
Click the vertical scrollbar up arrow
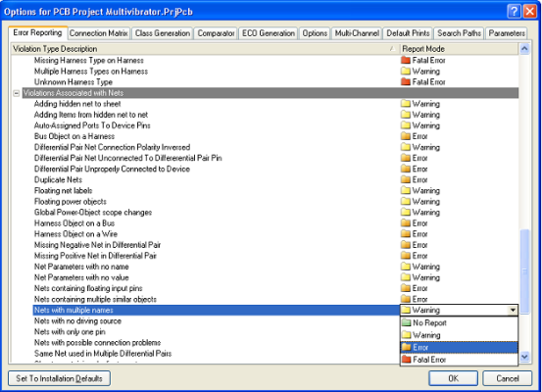click(524, 49)
